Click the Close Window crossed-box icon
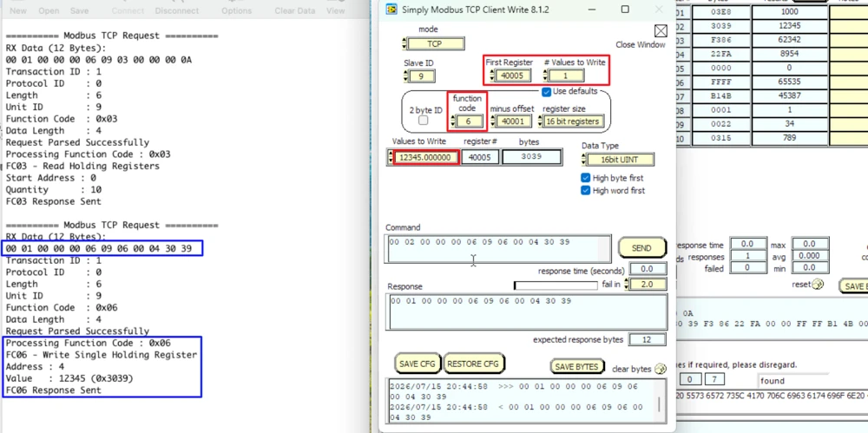868x433 pixels. (x=661, y=31)
